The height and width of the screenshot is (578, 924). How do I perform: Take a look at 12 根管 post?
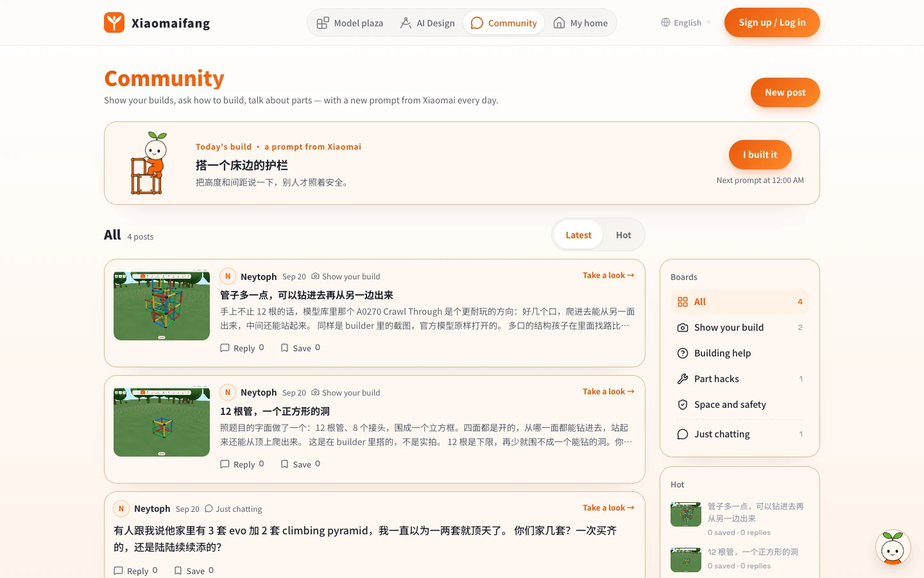[608, 392]
